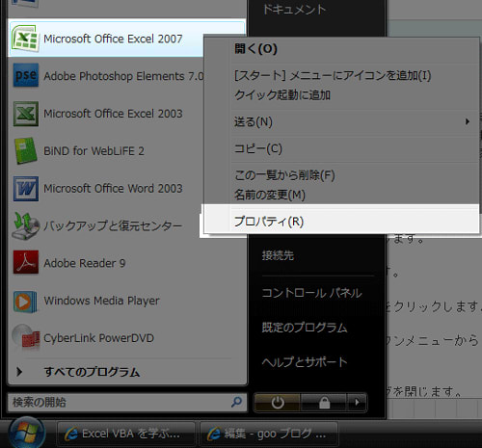Click the Word 2003 icon
This screenshot has width=482, height=448.
pyautogui.click(x=26, y=189)
